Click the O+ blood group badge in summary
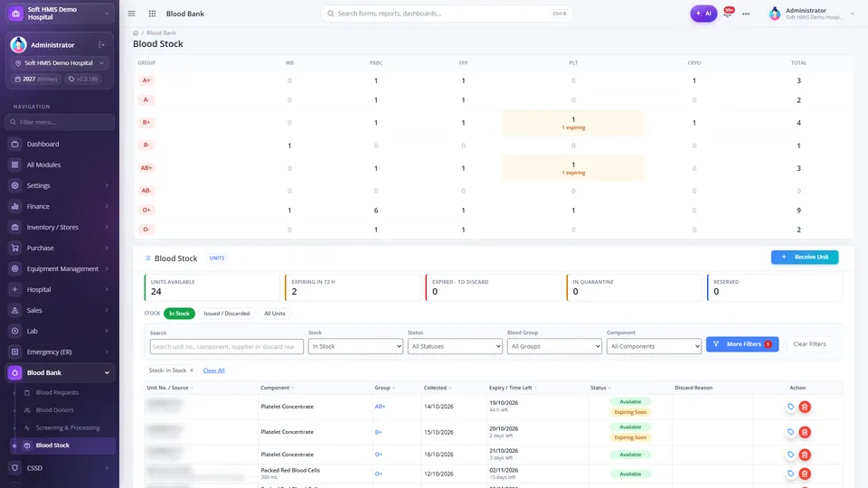Viewport: 868px width, 488px height. [x=146, y=211]
